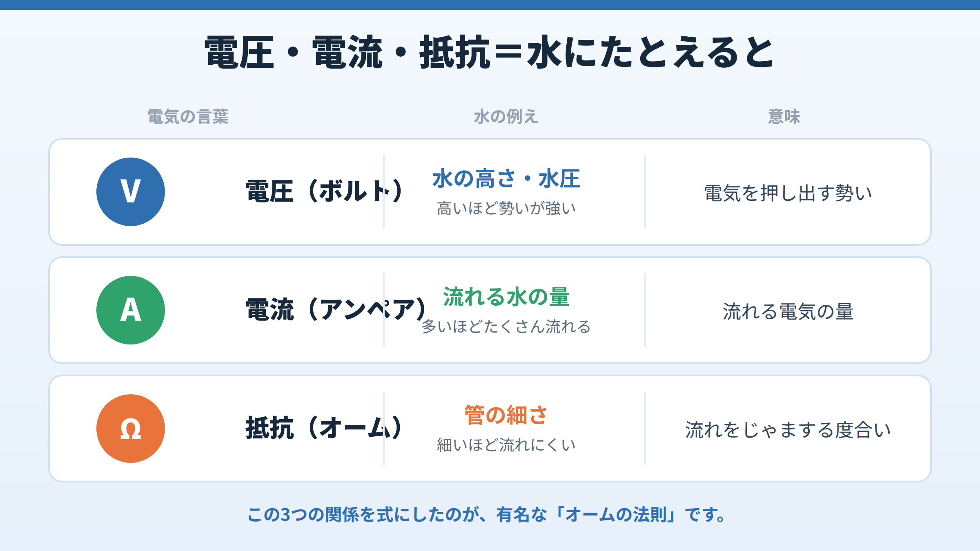This screenshot has width=980, height=551.
Task: Click the blue text 水の高さ・水圧
Action: [506, 179]
